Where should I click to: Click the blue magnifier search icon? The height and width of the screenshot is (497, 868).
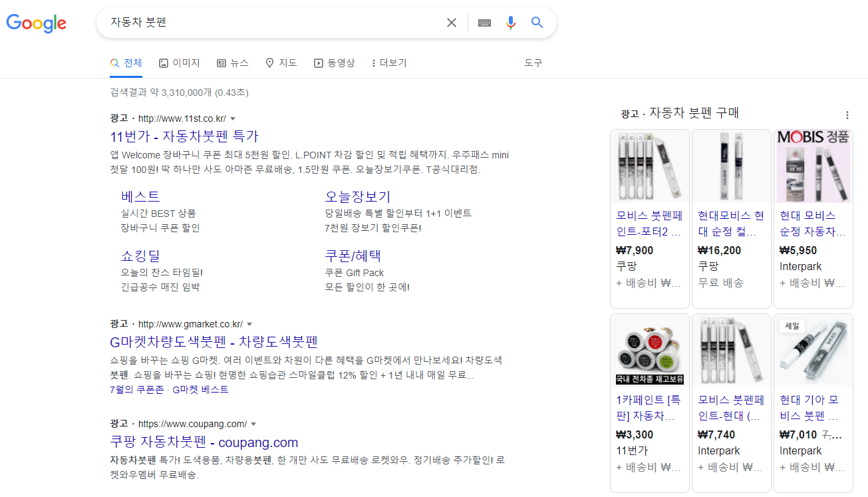coord(537,23)
